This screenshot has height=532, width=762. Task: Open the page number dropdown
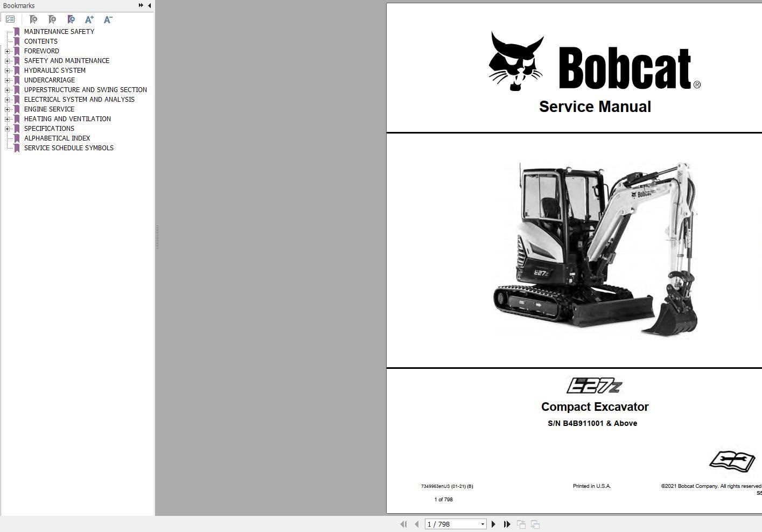[483, 524]
